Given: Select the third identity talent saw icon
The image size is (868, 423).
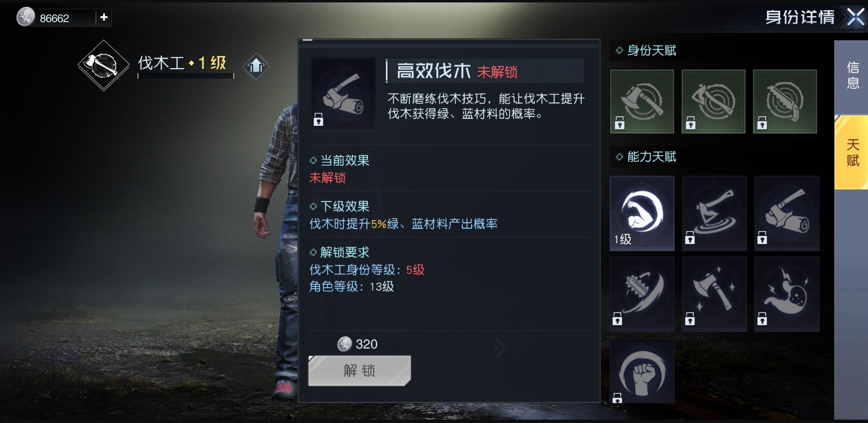Looking at the screenshot, I should tap(785, 101).
